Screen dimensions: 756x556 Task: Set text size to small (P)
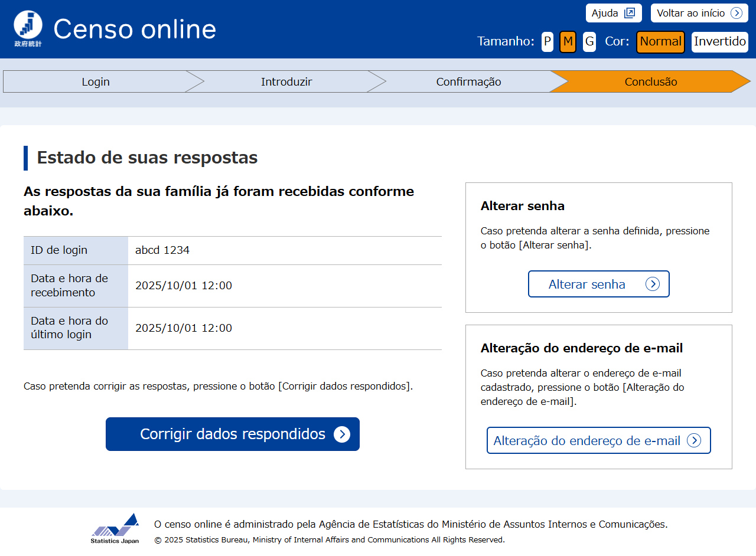pyautogui.click(x=548, y=41)
